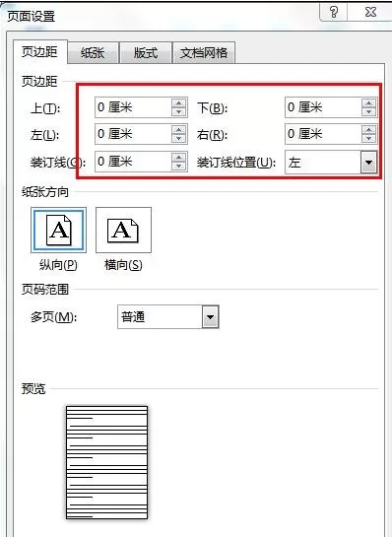The width and height of the screenshot is (392, 537).
Task: Click the 页码范围 section heading
Action: pos(45,290)
